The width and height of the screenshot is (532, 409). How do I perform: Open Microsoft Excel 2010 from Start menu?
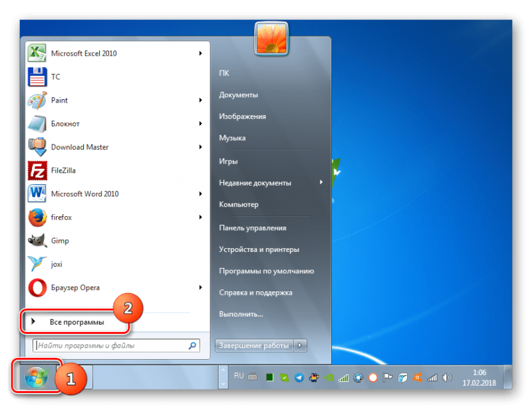(x=117, y=53)
